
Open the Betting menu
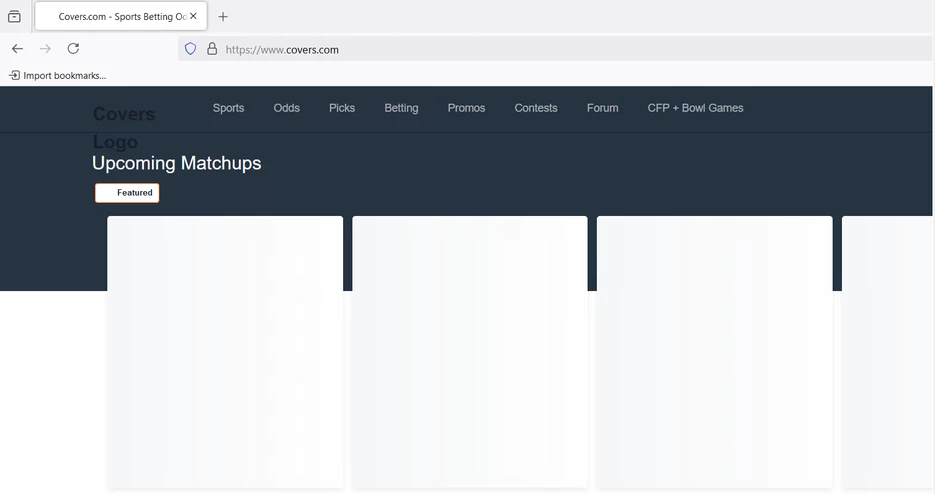(x=401, y=108)
